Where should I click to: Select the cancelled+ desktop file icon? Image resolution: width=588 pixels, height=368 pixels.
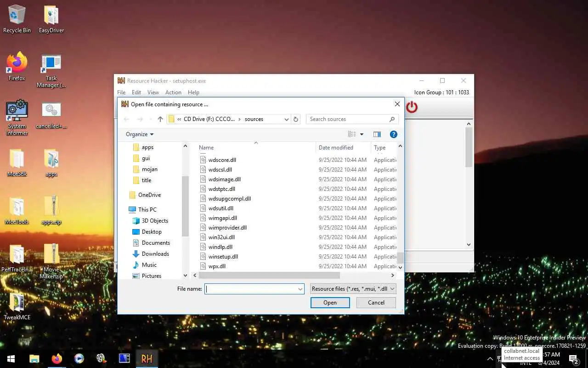[x=51, y=115]
